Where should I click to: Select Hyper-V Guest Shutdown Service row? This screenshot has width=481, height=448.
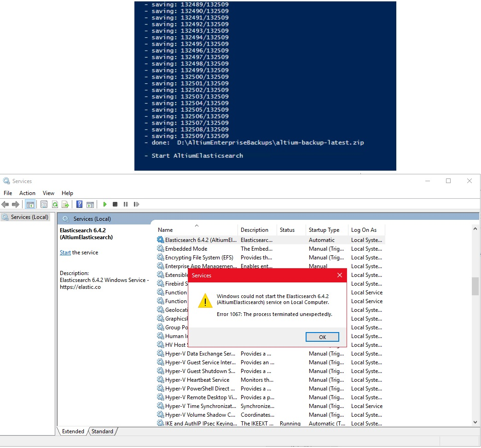[x=271, y=371]
